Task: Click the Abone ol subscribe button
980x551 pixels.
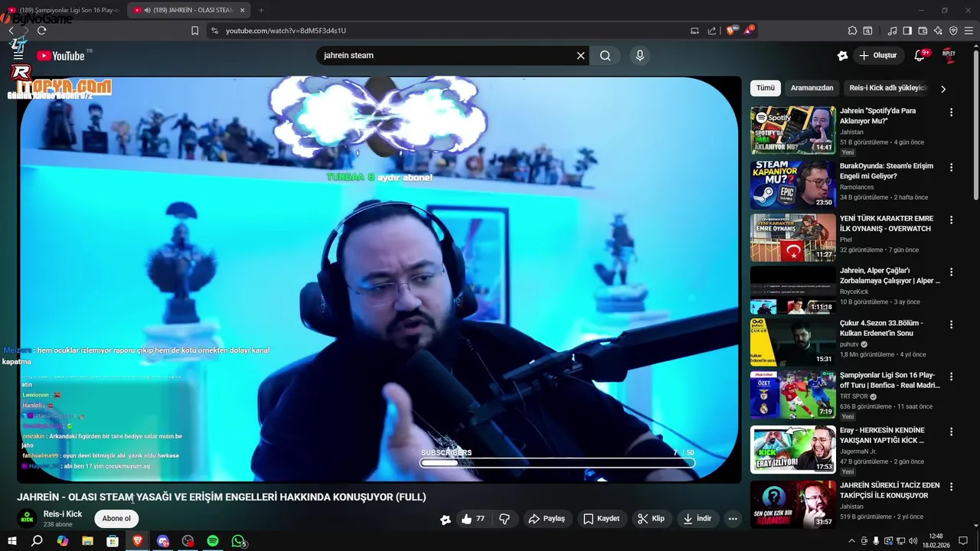Action: 116,518
